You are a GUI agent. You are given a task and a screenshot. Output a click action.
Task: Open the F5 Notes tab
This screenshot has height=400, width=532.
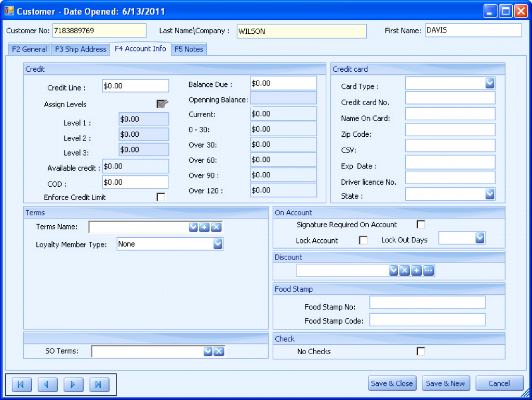(x=189, y=49)
